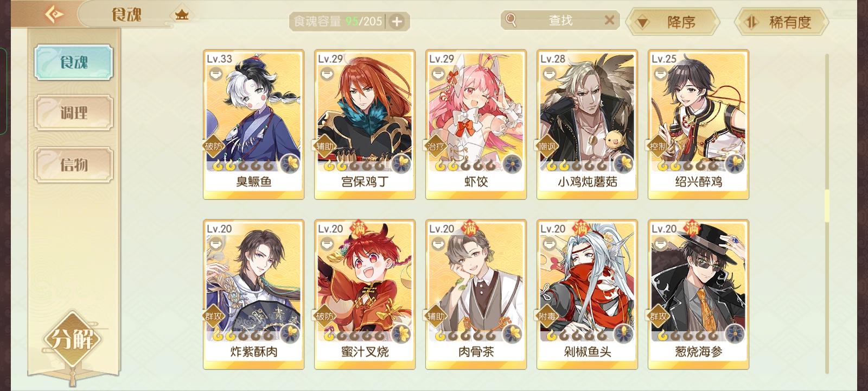Add food soul capacity with plus icon
Screen dimensions: 868x391
397,22
